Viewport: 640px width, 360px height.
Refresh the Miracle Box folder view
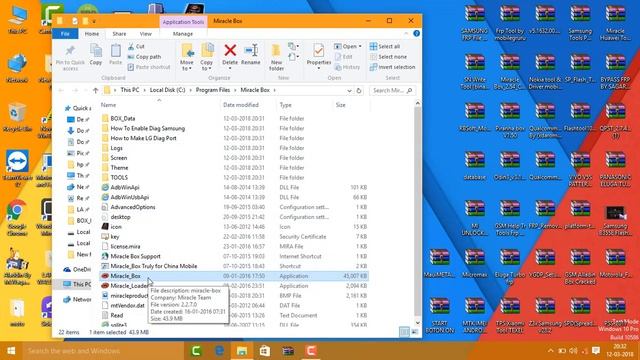359,90
